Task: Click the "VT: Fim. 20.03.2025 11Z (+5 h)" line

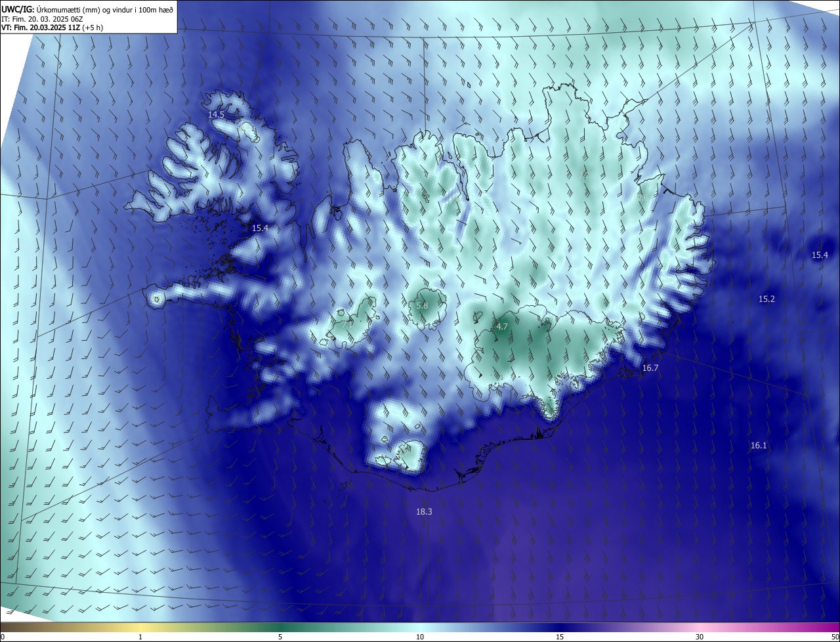Action: tap(52, 28)
